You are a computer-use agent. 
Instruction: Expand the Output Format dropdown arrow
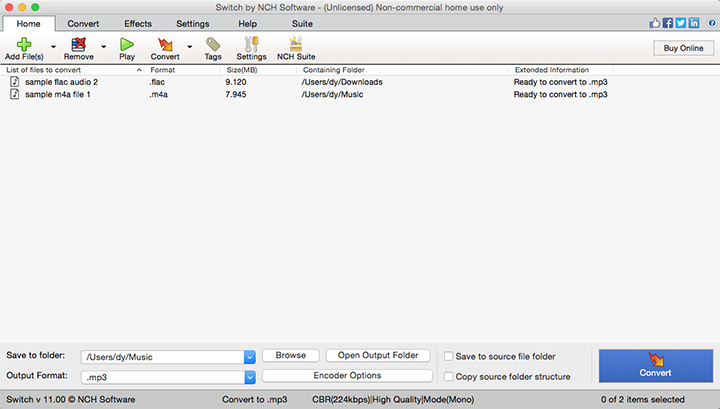[x=249, y=377]
